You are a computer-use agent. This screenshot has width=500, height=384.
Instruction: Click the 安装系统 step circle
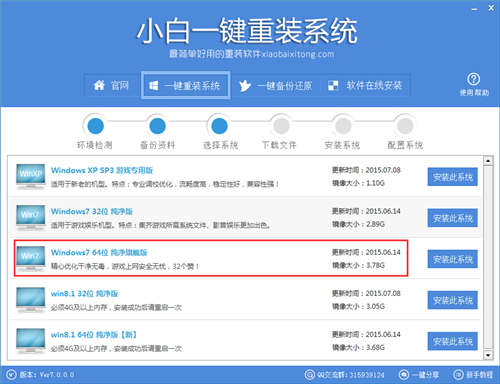(343, 126)
